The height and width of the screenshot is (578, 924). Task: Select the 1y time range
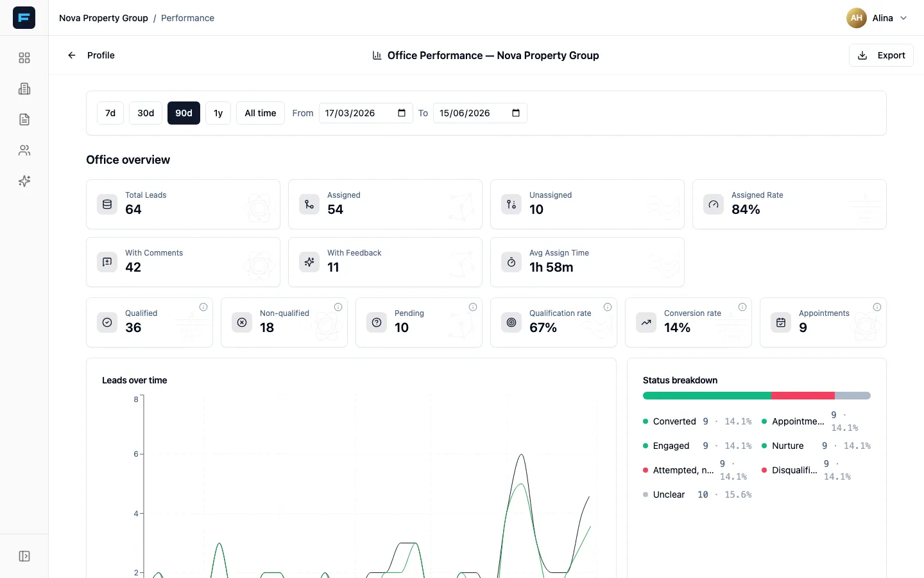218,113
